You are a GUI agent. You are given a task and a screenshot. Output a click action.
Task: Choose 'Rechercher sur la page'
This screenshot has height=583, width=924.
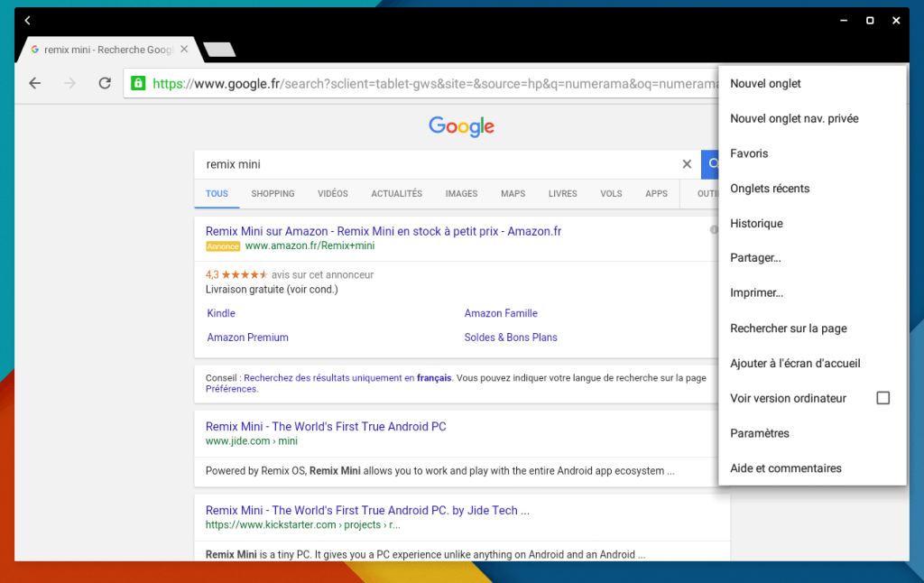[x=812, y=329]
